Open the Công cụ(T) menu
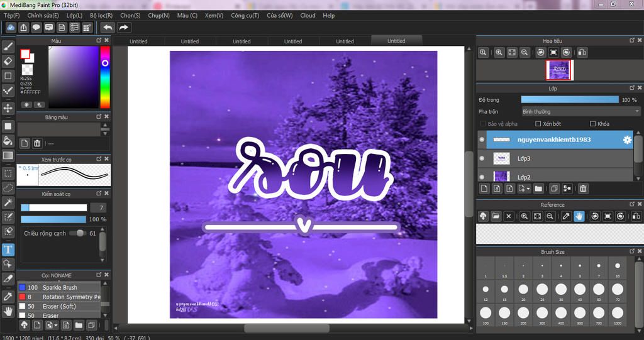 (x=245, y=16)
